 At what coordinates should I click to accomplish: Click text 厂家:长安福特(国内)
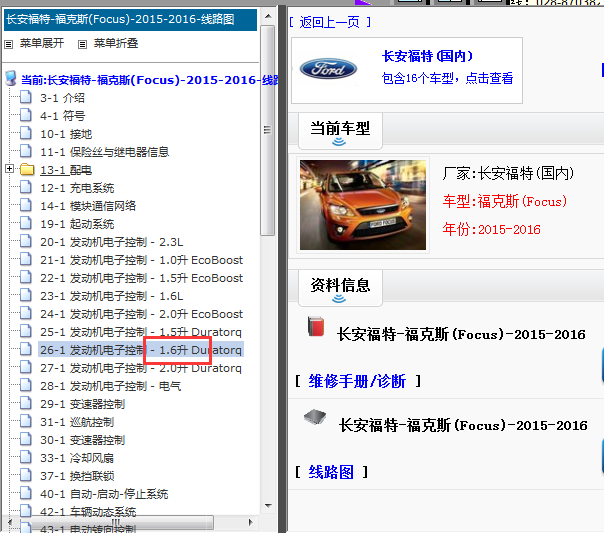[x=508, y=173]
